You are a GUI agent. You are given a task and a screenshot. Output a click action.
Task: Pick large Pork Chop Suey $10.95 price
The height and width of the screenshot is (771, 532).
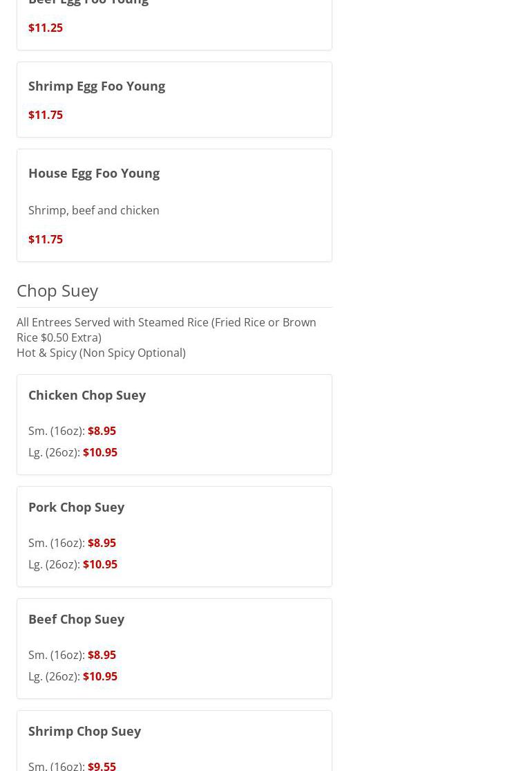[x=100, y=564]
